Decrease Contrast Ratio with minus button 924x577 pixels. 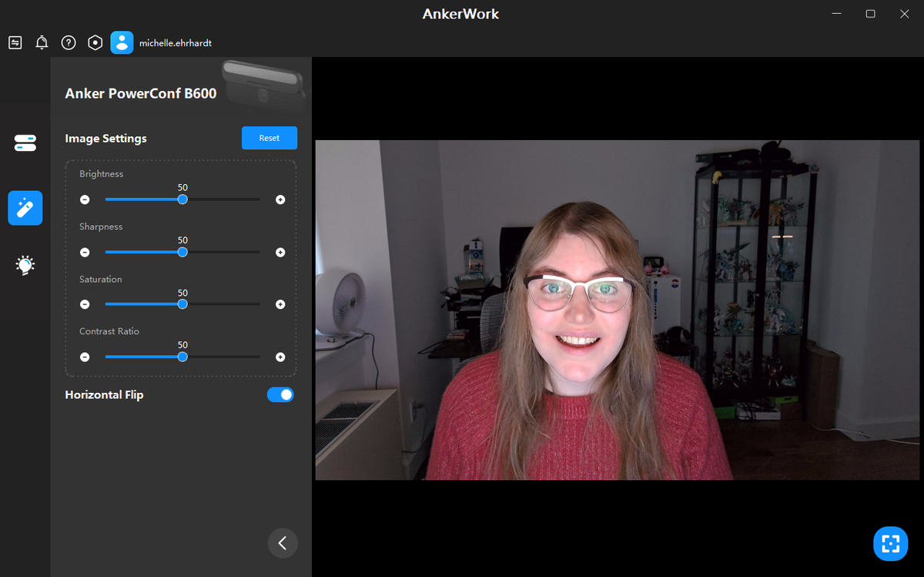point(85,357)
